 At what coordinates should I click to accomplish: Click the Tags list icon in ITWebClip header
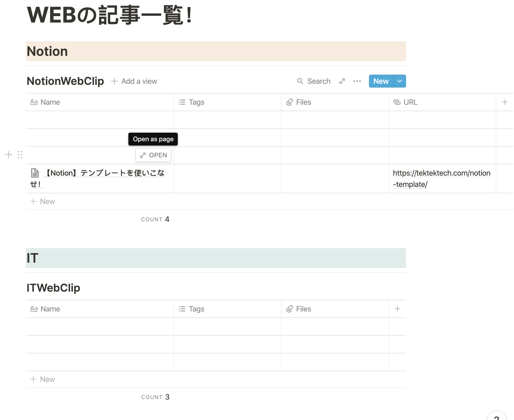pyautogui.click(x=182, y=309)
